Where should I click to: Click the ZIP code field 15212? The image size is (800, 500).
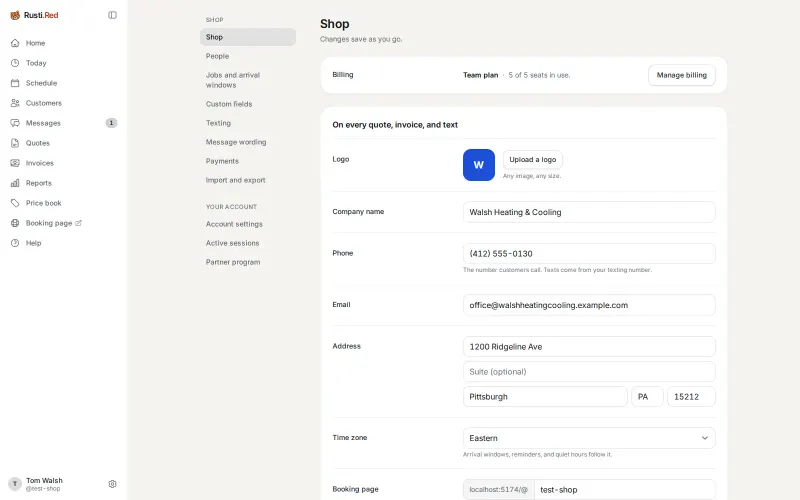(691, 396)
